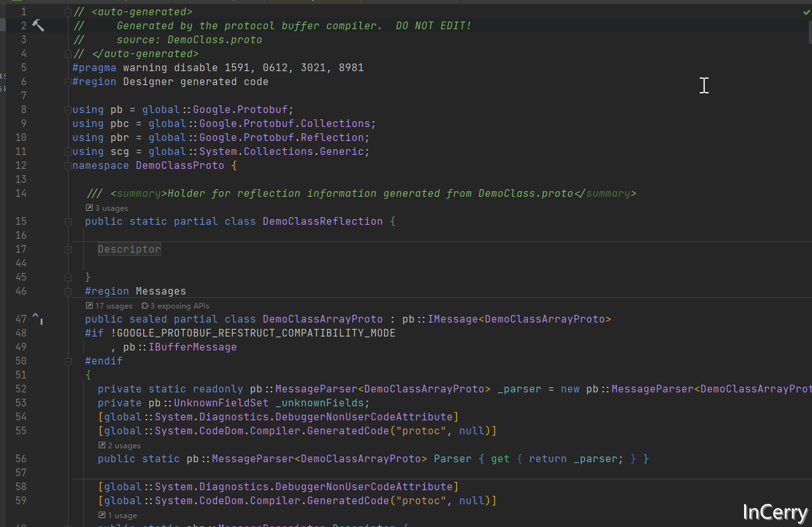Image resolution: width=812 pixels, height=527 pixels.
Task: Click the green inspections checkmark at top right
Action: [806, 11]
